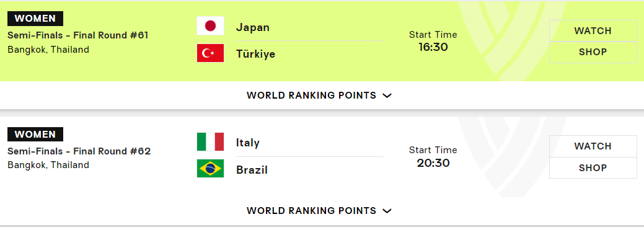644x227 pixels.
Task: Click the Brazil flag icon
Action: coord(210,169)
